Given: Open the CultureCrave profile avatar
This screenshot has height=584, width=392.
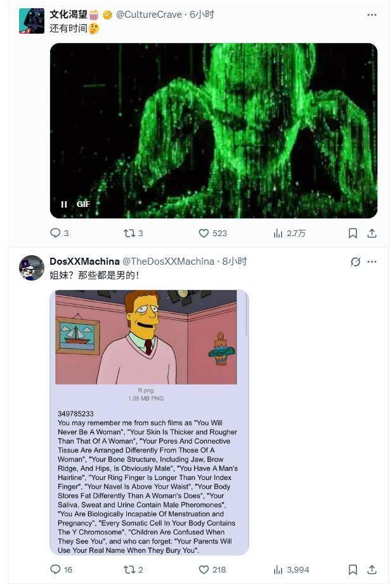Looking at the screenshot, I should coord(32,21).
